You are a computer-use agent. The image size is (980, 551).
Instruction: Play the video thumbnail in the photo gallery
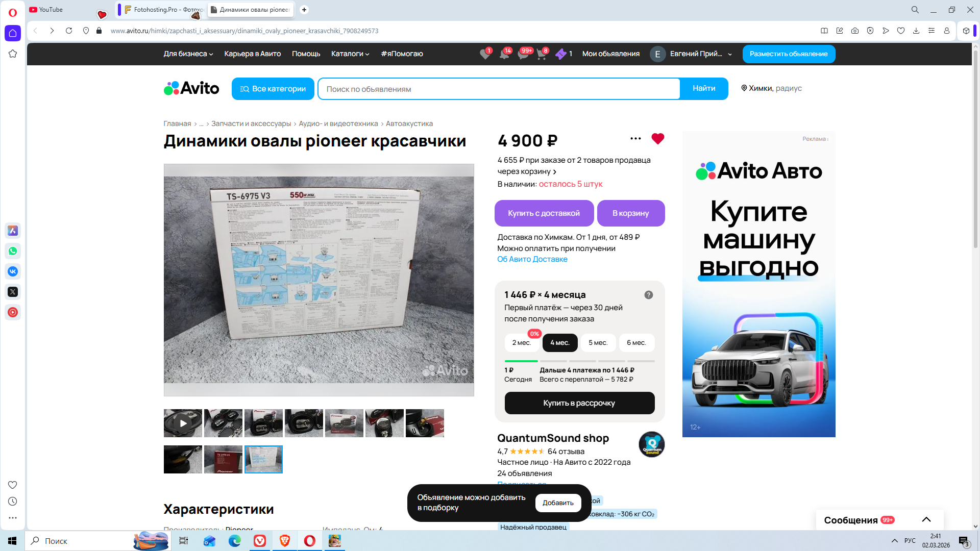183,423
